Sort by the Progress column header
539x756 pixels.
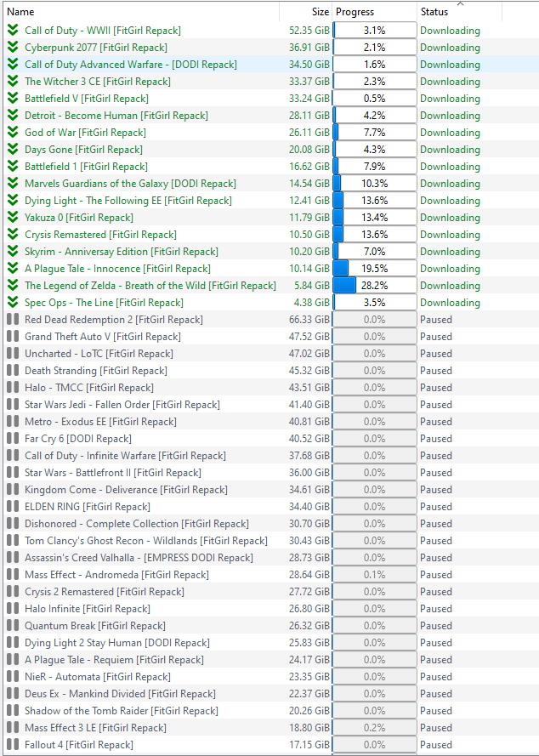375,12
